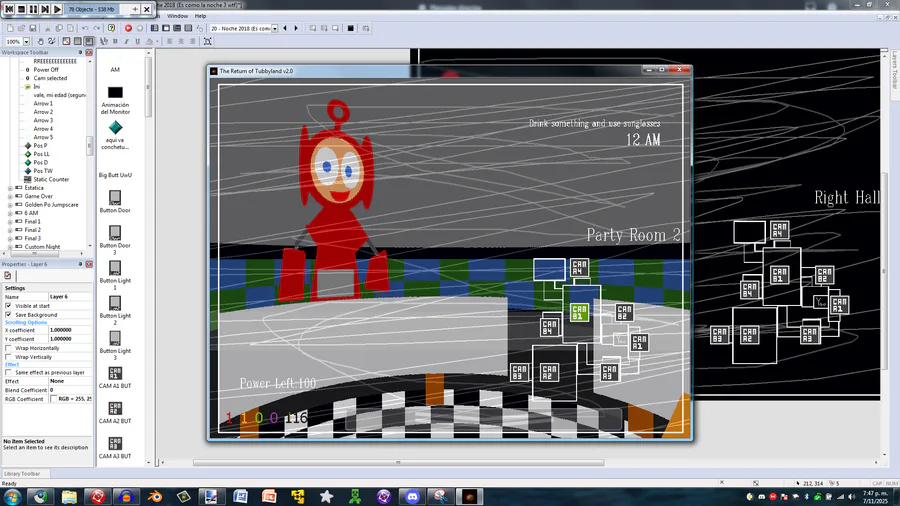This screenshot has width=900, height=506.
Task: Open a file with the Open icon
Action: (21, 28)
